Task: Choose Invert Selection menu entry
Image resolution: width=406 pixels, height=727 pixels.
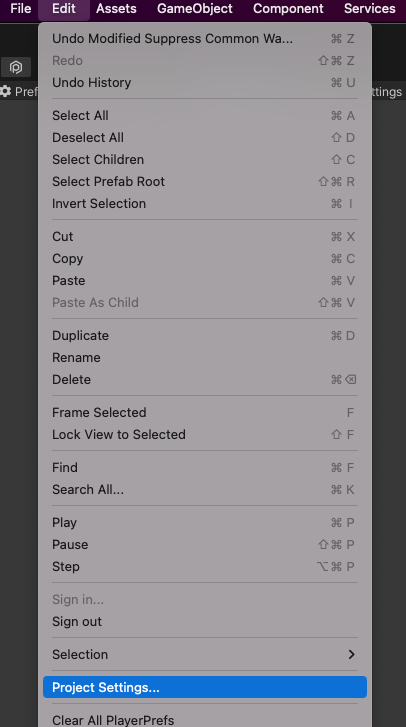Action: 204,204
